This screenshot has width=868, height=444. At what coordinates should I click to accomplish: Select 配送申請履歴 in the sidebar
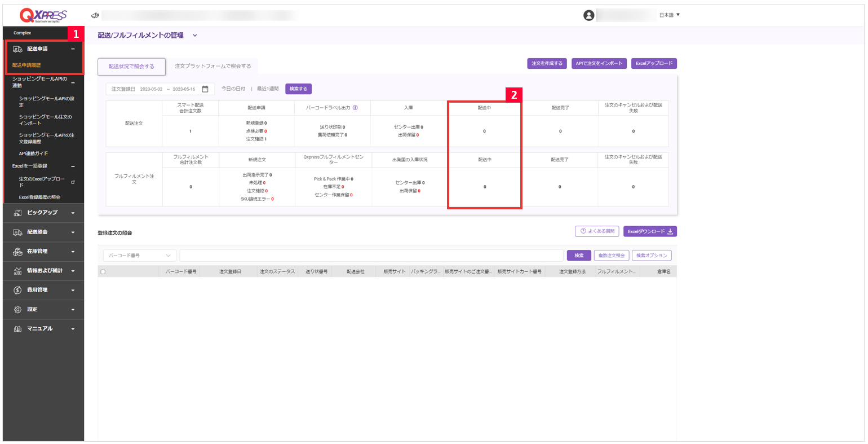tap(26, 65)
